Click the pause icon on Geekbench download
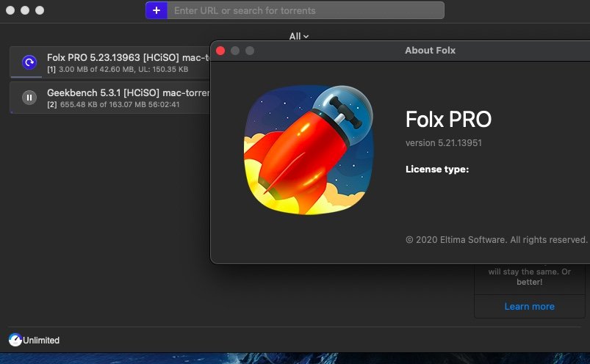 29,98
